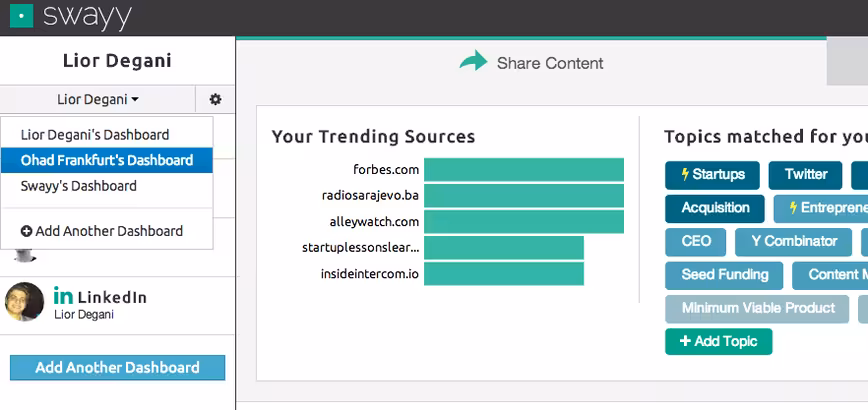868x410 pixels.
Task: Toggle the Twitter topic tag
Action: tap(805, 175)
